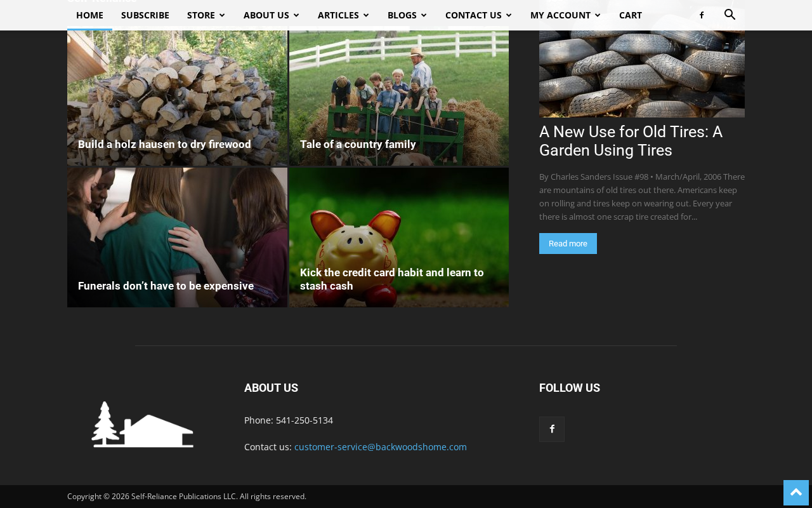The height and width of the screenshot is (508, 812).
Task: Open 'Funerals don't have to be expensive'
Action: click(x=166, y=286)
